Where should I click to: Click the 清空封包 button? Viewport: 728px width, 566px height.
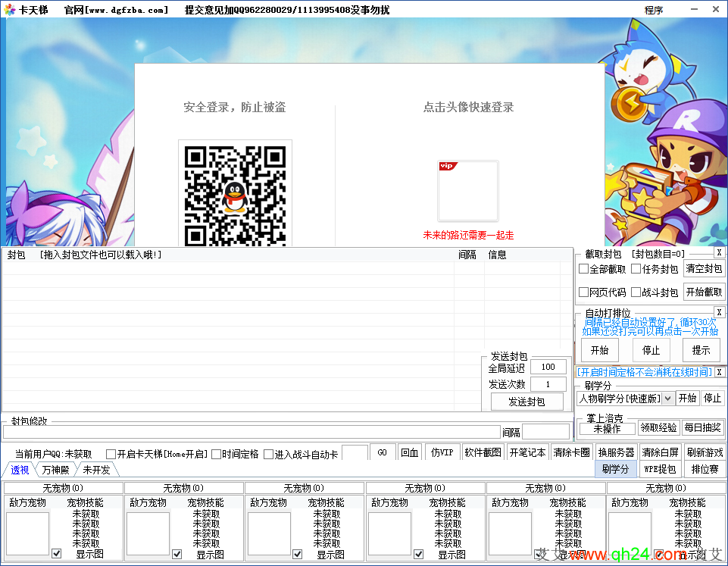(704, 269)
